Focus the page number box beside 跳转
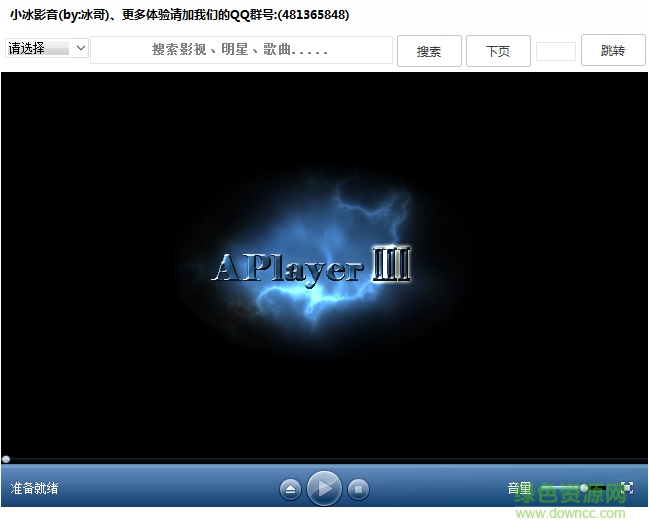649x532 pixels. click(555, 51)
